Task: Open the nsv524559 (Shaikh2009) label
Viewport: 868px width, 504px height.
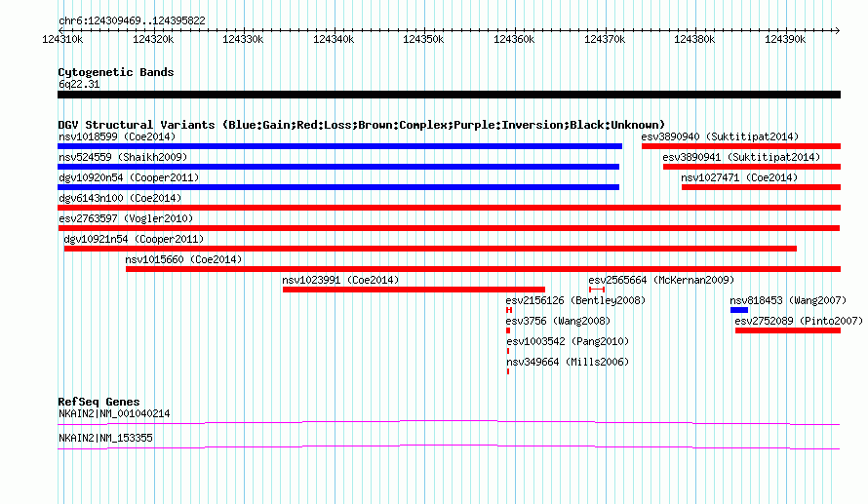Action: (123, 157)
